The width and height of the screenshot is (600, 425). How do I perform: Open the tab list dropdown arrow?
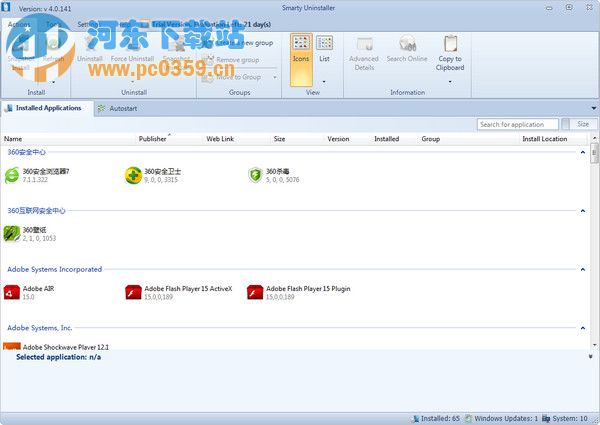click(594, 108)
